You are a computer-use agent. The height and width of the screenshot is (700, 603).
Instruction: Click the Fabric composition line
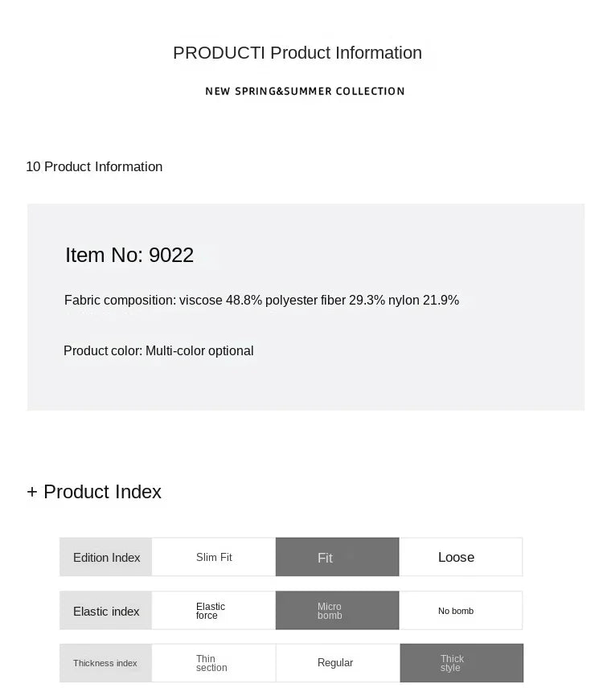[x=261, y=301]
